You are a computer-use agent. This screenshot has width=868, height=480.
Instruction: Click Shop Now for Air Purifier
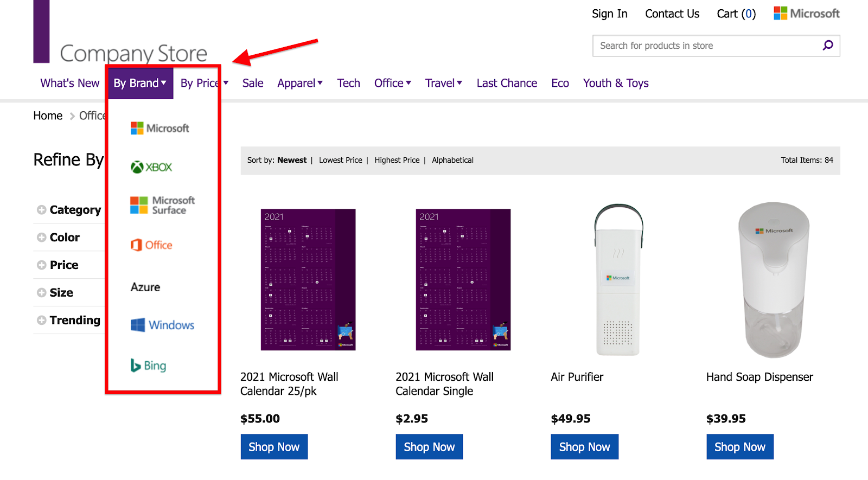tap(585, 447)
